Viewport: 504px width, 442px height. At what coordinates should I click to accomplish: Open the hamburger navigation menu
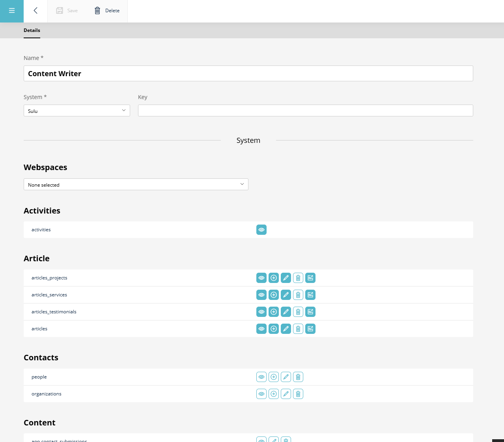[x=12, y=11]
